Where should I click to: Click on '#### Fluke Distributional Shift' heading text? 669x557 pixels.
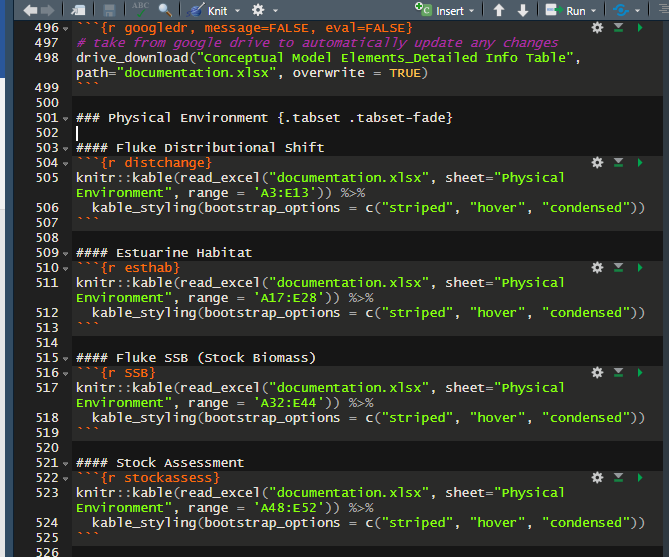click(x=200, y=148)
